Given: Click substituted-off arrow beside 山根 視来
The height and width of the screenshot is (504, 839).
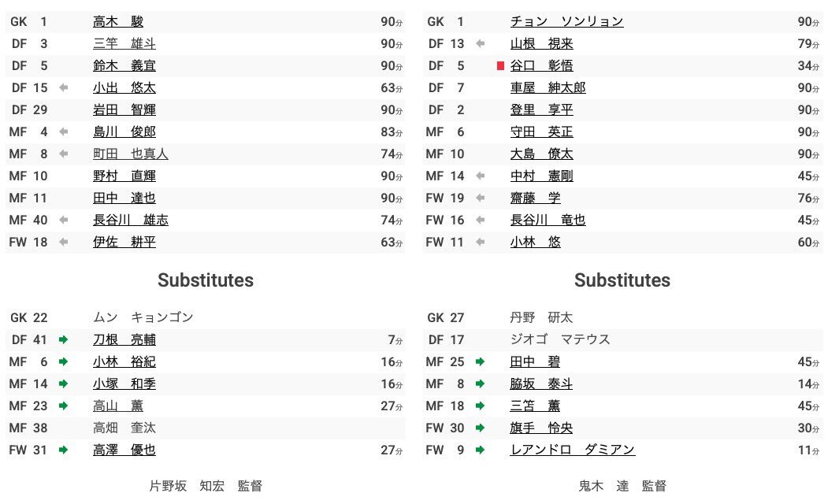Looking at the screenshot, I should 481,44.
